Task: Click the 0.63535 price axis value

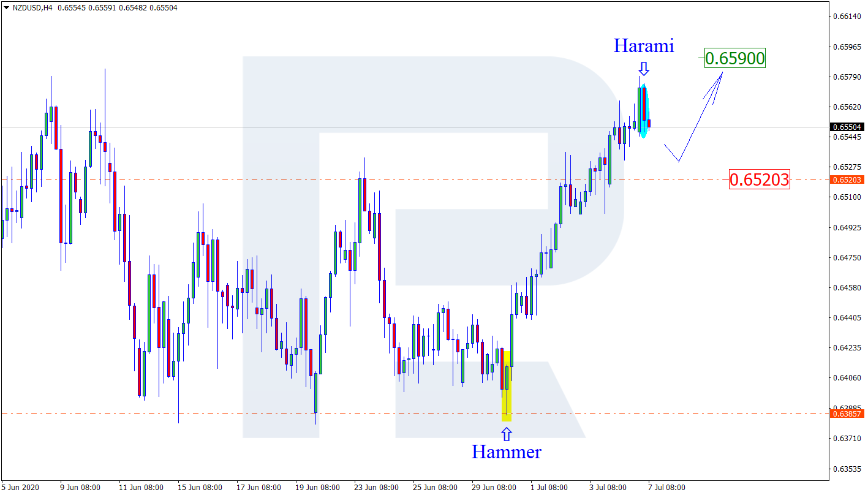Action: tap(848, 468)
